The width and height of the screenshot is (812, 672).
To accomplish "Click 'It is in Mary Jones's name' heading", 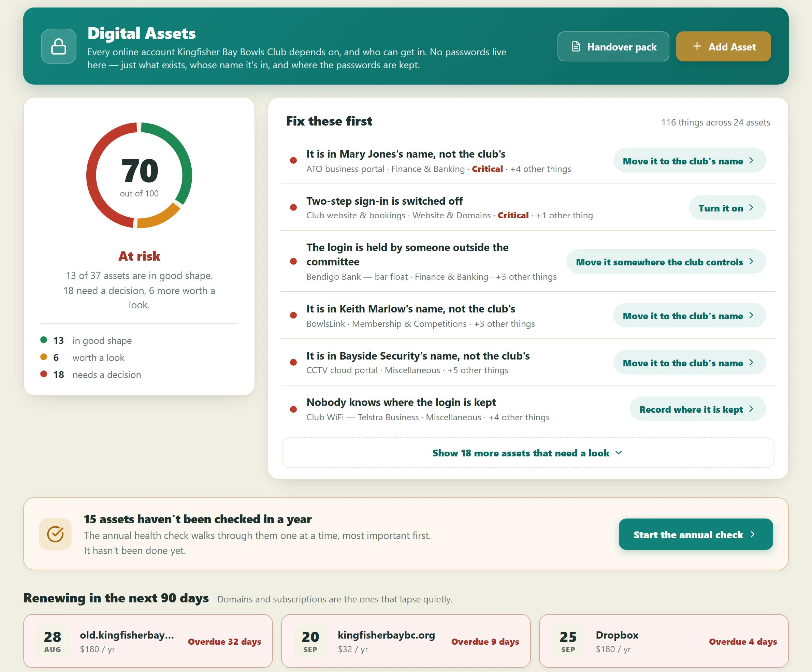I will (x=406, y=154).
